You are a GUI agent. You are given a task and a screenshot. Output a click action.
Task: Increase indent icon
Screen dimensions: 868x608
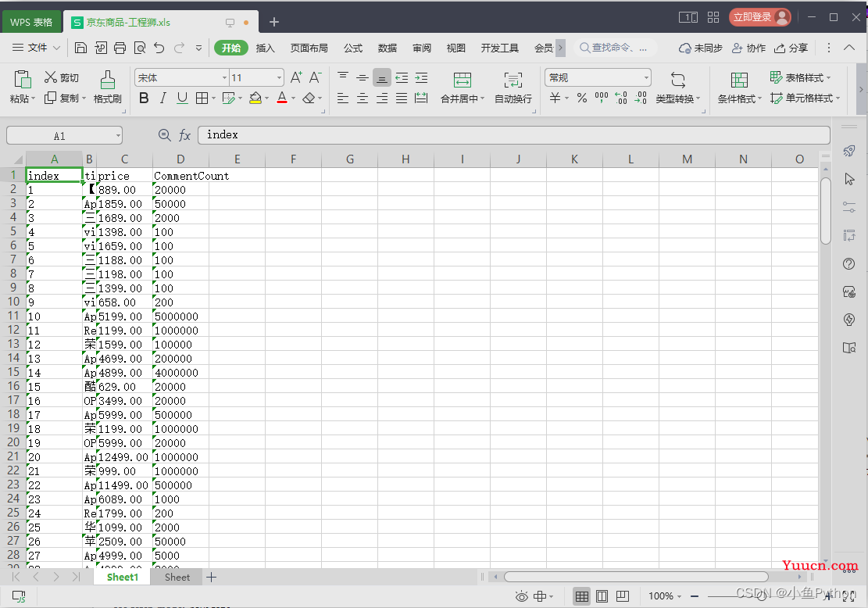click(421, 77)
